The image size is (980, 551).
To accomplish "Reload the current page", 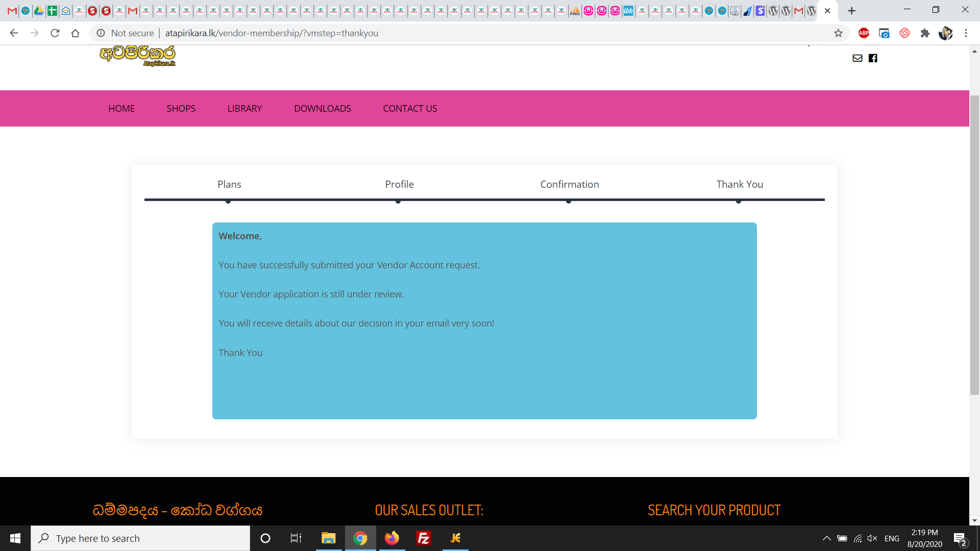I will [x=55, y=33].
